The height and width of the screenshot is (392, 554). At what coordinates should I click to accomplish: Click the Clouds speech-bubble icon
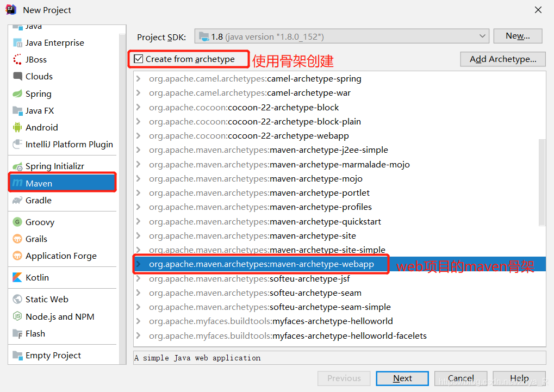[x=17, y=76]
